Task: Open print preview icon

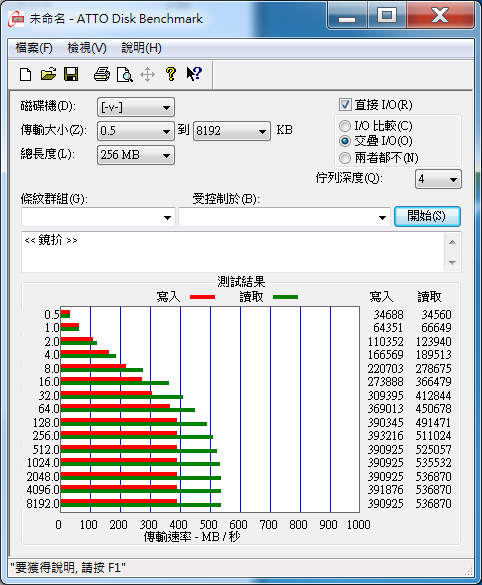Action: 125,74
